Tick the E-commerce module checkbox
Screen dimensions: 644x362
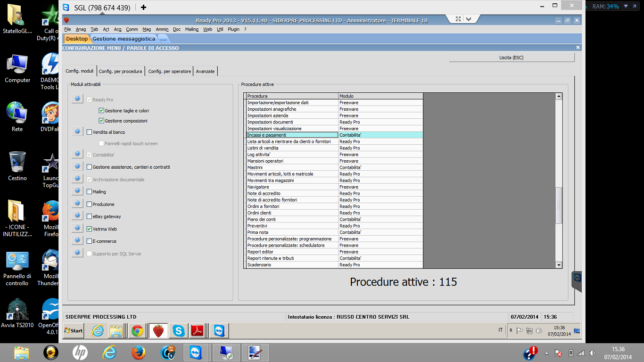pos(89,241)
